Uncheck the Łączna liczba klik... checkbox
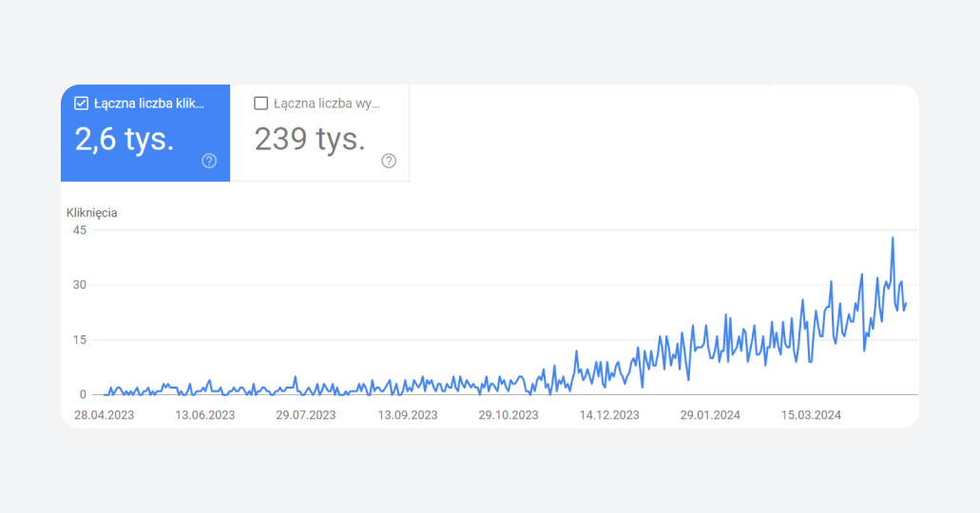The height and width of the screenshot is (513, 980). (82, 104)
